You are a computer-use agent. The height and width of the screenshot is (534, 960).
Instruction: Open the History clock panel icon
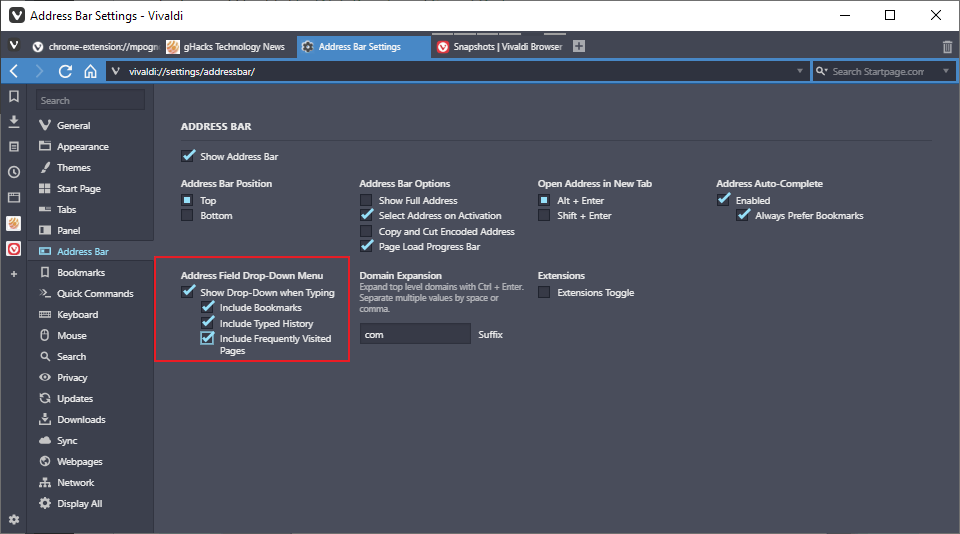[14, 171]
